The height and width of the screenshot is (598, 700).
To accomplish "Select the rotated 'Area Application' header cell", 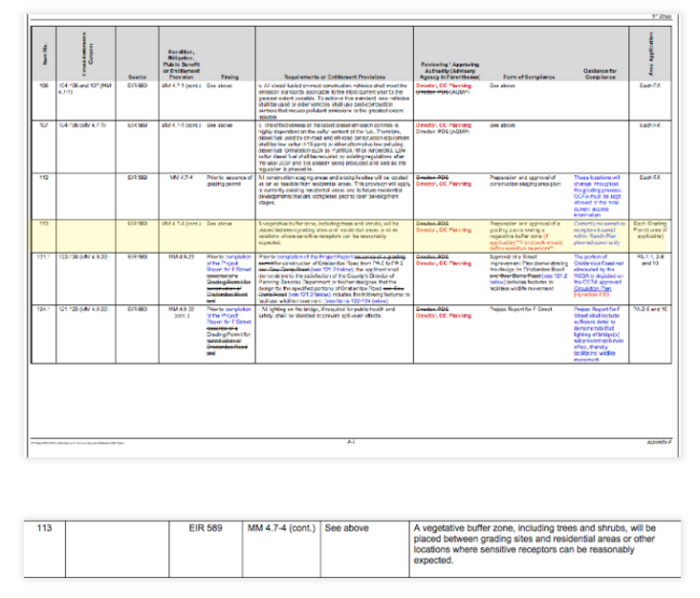I will coord(650,54).
